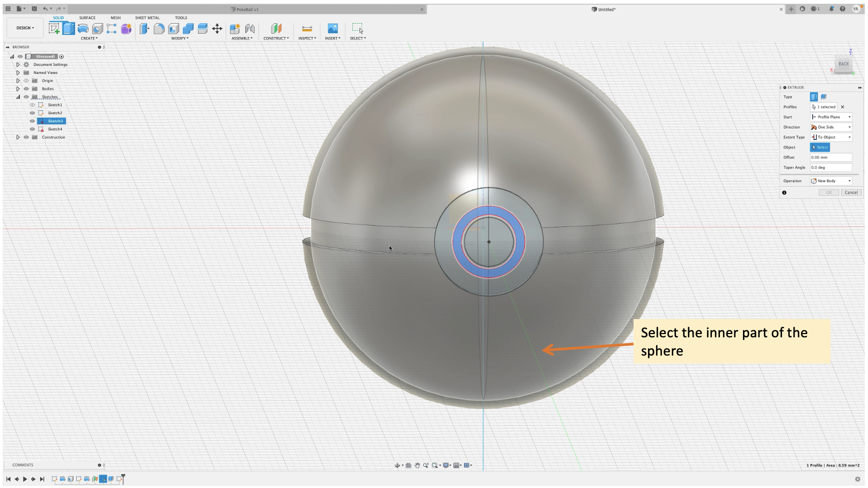Image resolution: width=868 pixels, height=488 pixels.
Task: Click the Taper Angle input field
Action: (x=831, y=168)
